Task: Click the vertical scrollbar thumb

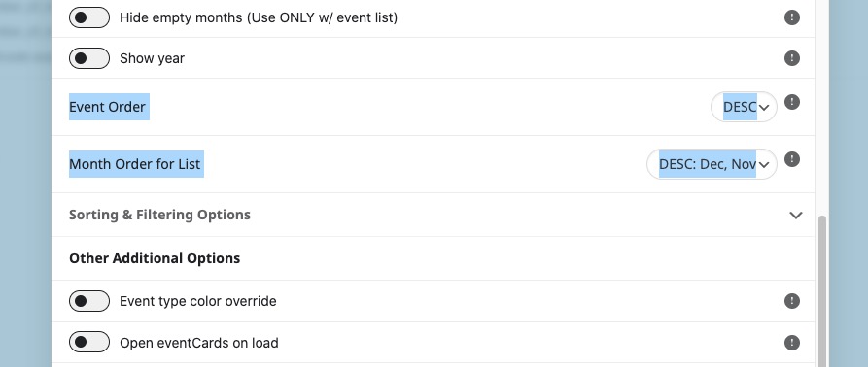Action: [822, 291]
